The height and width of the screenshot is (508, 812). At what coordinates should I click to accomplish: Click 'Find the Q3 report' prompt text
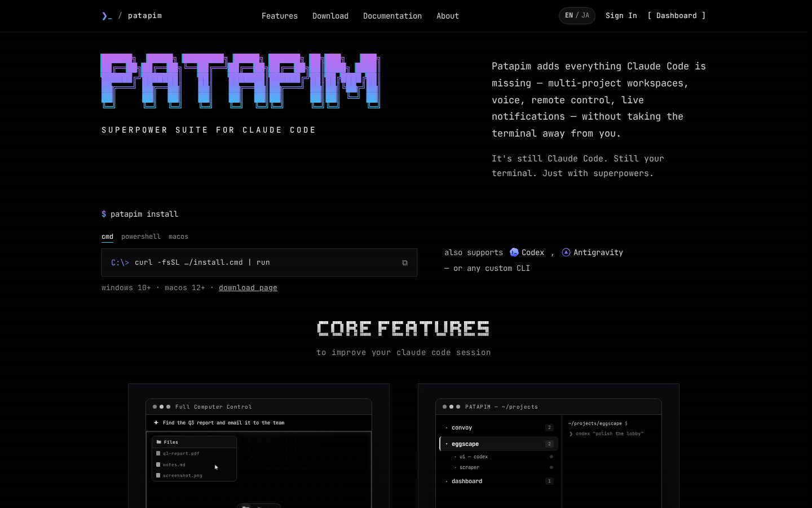tap(223, 423)
